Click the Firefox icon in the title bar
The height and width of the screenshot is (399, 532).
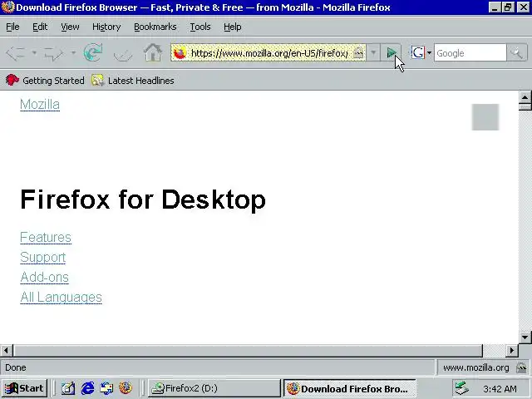coord(7,7)
